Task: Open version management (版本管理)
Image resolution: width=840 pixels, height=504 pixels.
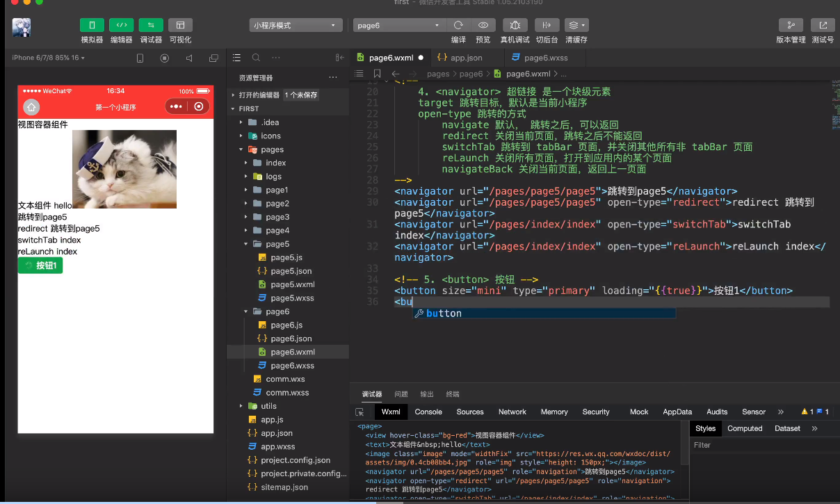Action: (791, 25)
